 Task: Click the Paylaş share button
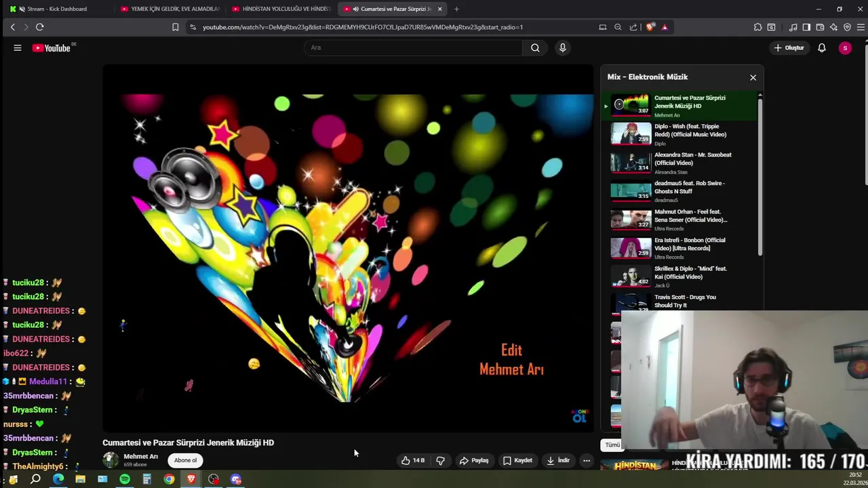[474, 460]
